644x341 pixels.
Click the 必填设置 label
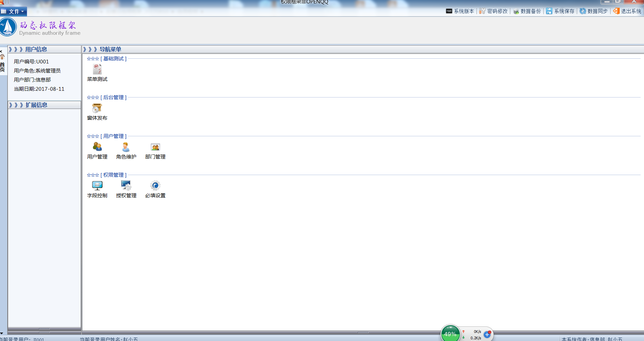pos(155,196)
